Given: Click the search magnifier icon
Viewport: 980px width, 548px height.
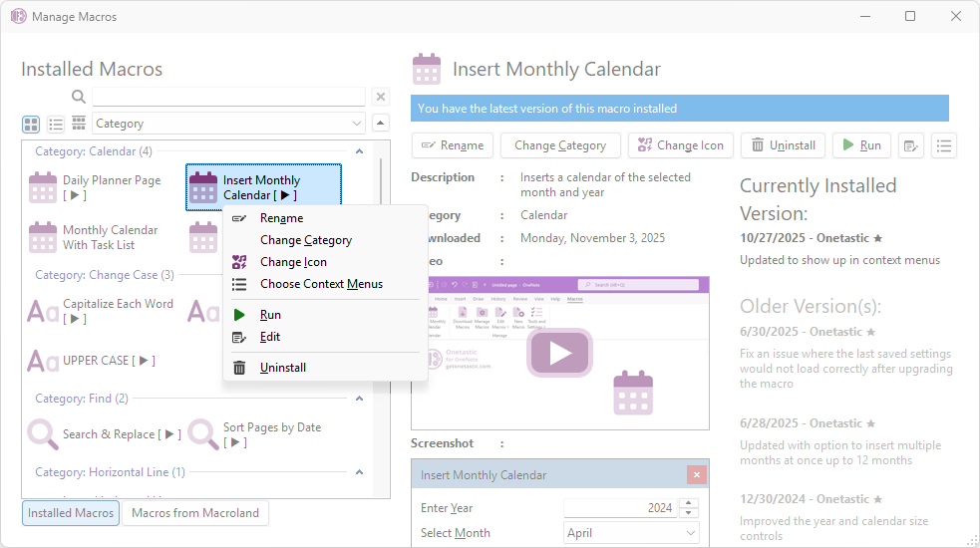Looking at the screenshot, I should [x=78, y=97].
